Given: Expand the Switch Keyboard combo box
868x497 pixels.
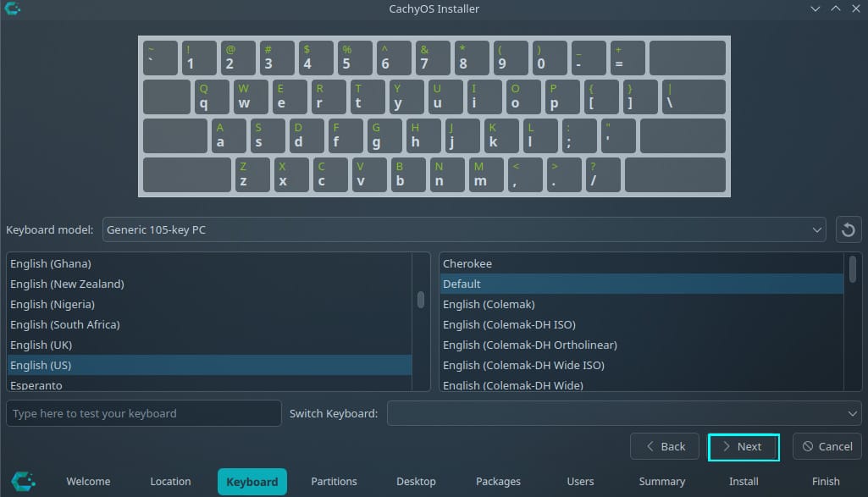Looking at the screenshot, I should pyautogui.click(x=624, y=413).
